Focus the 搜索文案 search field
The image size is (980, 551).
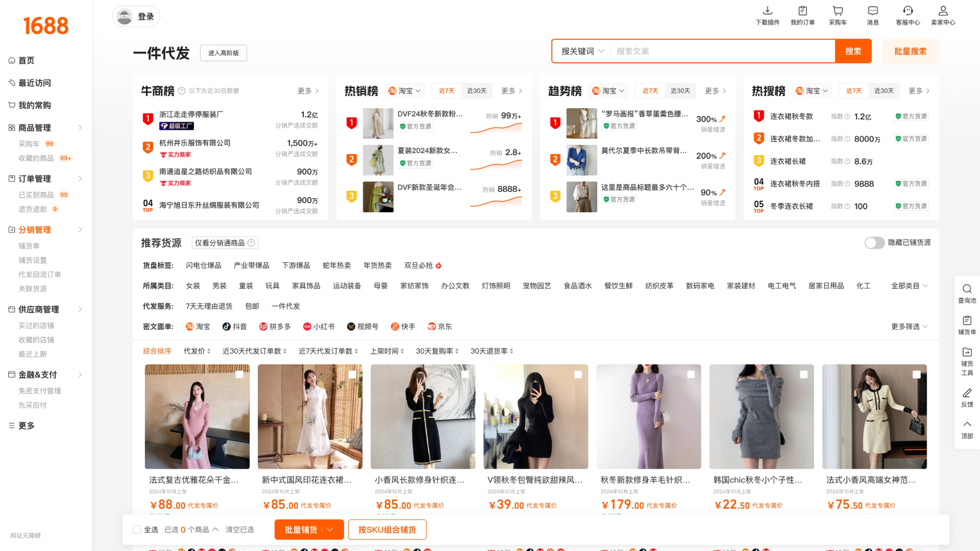[x=722, y=51]
